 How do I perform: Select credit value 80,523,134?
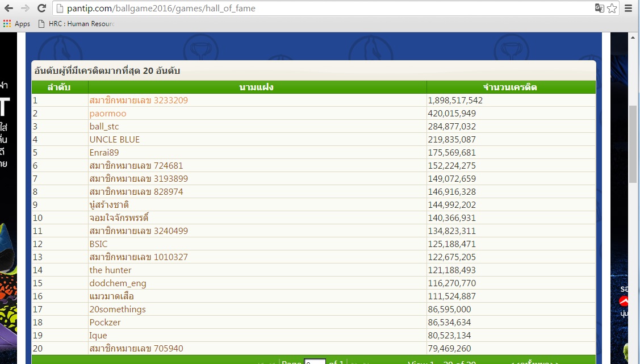click(x=449, y=336)
